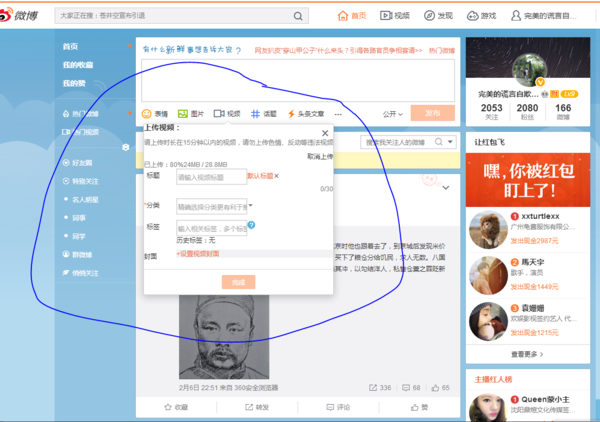Image resolution: width=600 pixels, height=422 pixels.
Task: Open Queen蒙小主 in 主播红人榜 list
Action: (x=545, y=399)
